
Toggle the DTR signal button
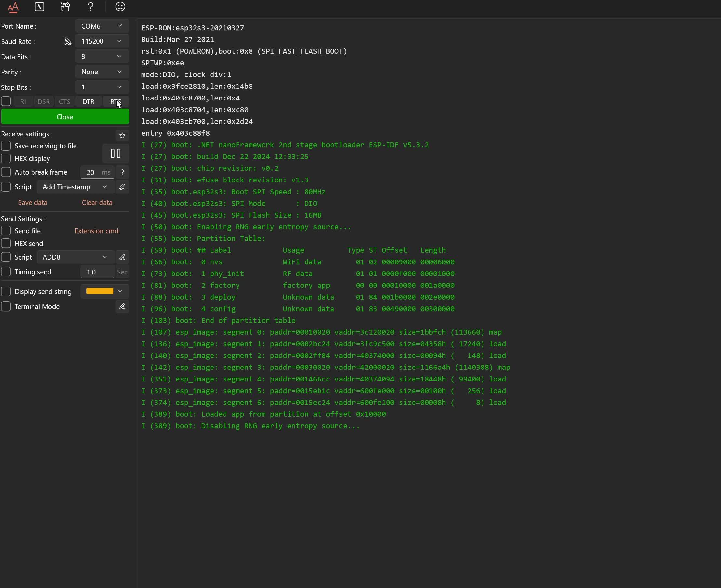pos(88,101)
